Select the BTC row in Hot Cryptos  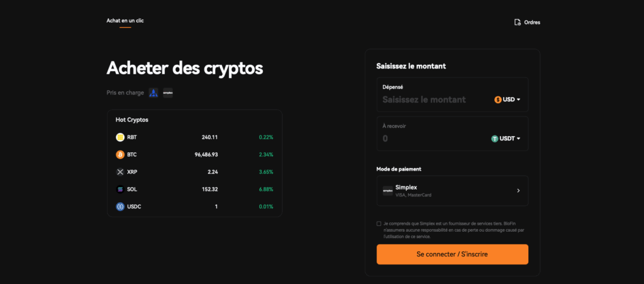click(x=194, y=154)
